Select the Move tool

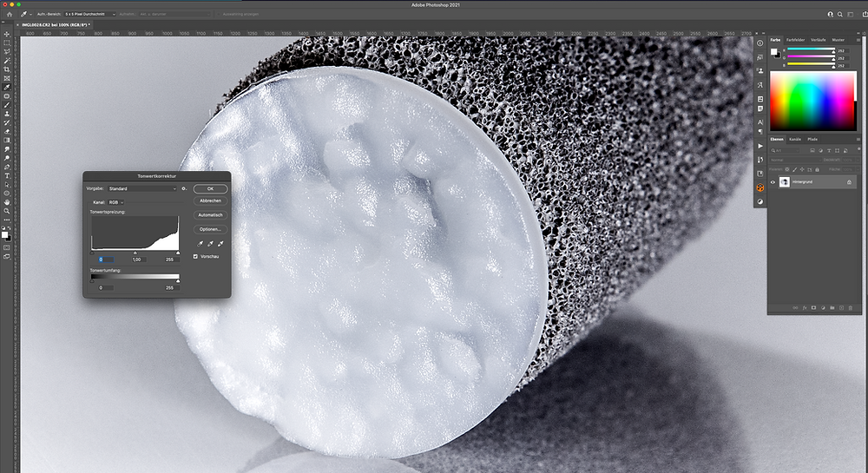pyautogui.click(x=7, y=34)
